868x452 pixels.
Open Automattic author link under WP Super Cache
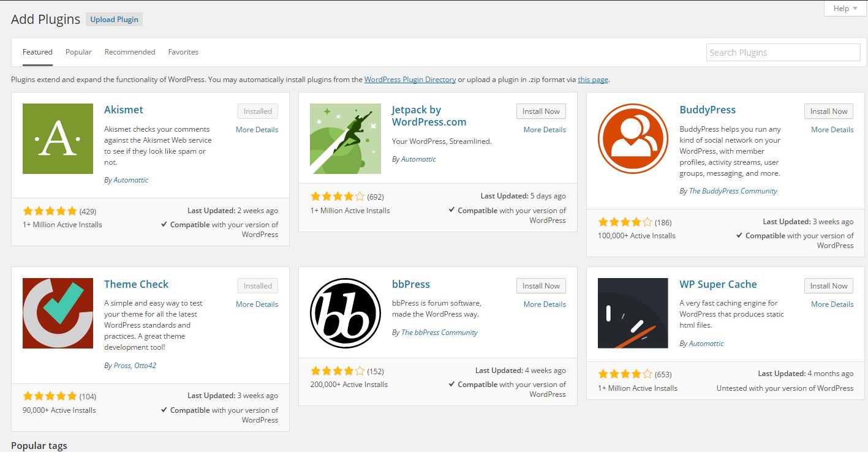pyautogui.click(x=706, y=344)
